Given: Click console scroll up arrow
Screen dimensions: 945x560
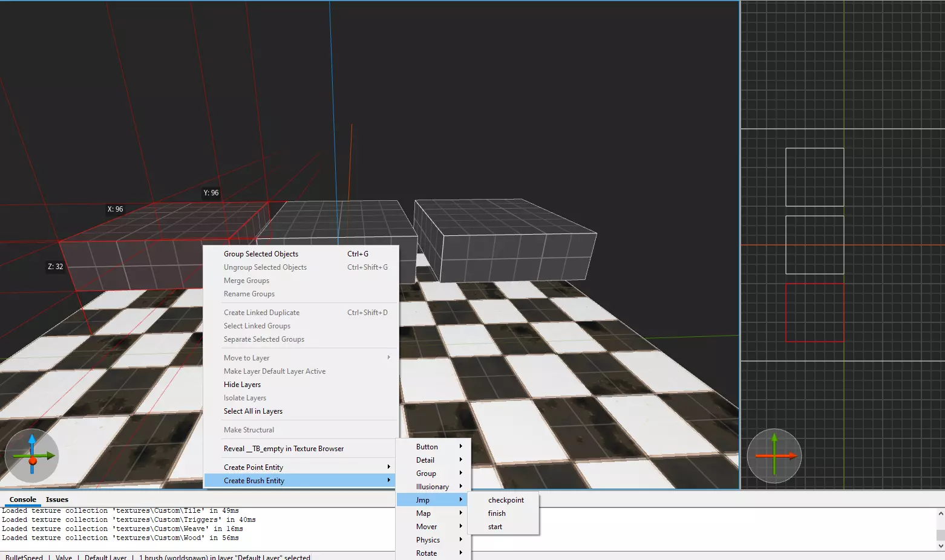Looking at the screenshot, I should click(x=940, y=513).
